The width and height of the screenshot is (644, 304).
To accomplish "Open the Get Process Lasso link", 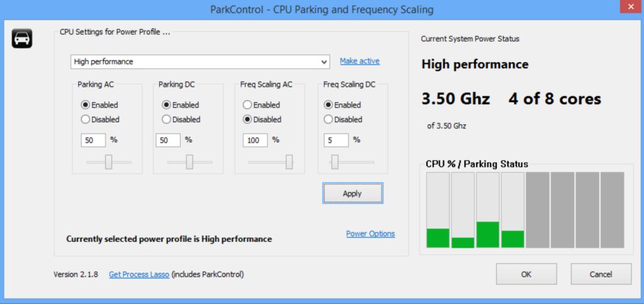I will 139,274.
